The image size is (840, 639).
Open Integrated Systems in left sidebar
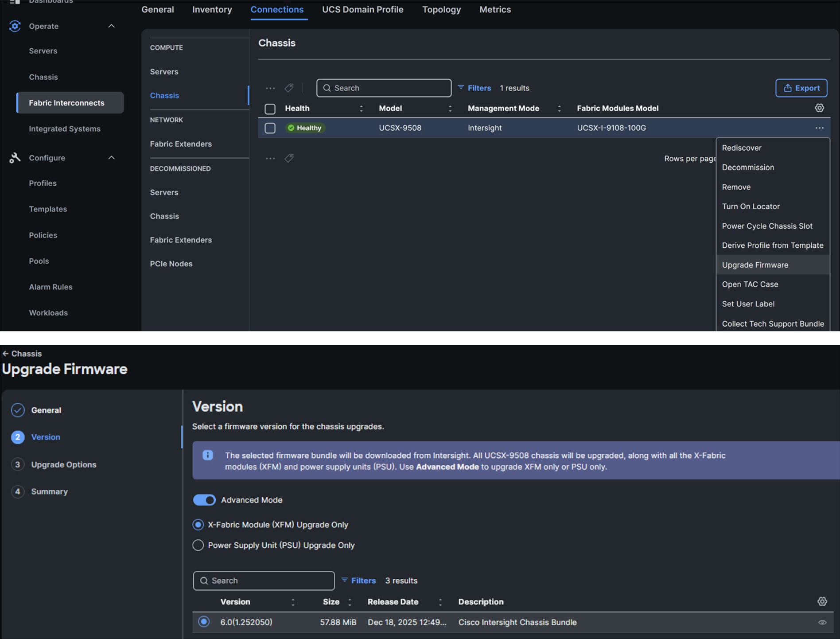pos(65,129)
